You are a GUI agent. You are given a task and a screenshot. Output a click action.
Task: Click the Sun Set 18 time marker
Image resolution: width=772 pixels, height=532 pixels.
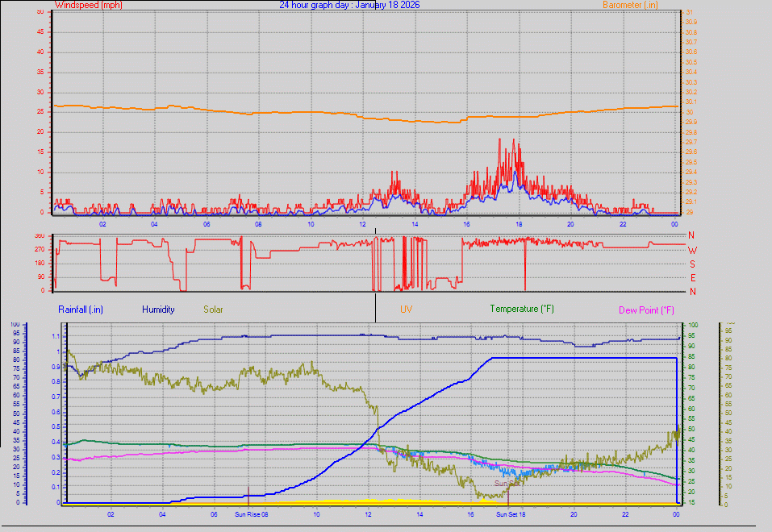(x=511, y=513)
